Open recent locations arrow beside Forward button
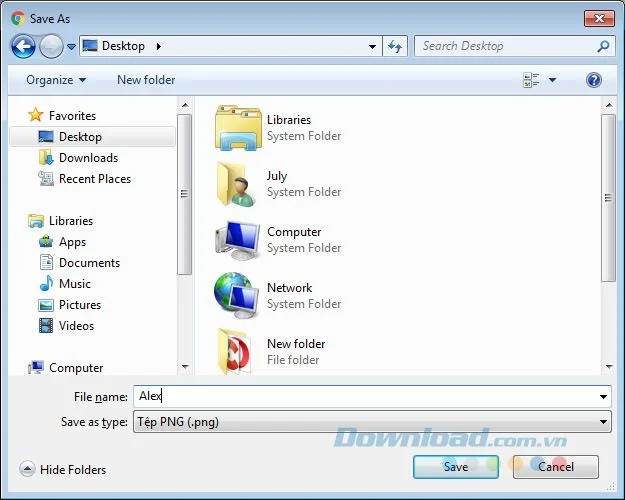This screenshot has width=625, height=500. click(x=71, y=47)
